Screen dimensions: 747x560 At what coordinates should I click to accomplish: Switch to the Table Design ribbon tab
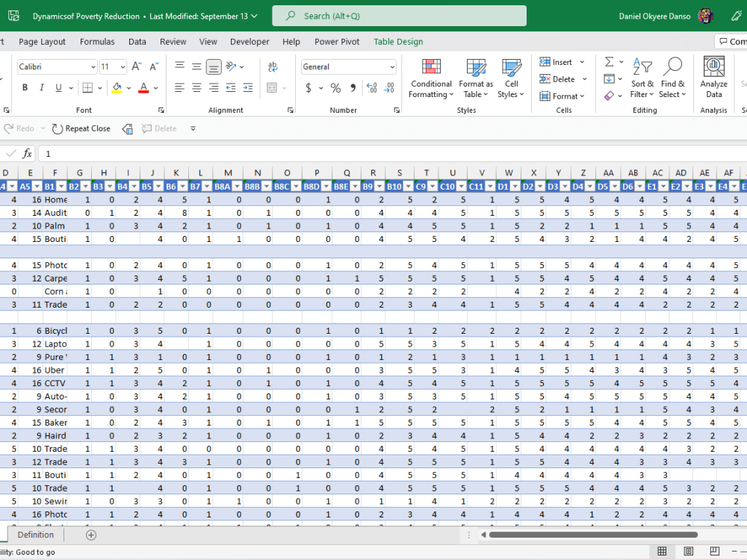point(398,42)
